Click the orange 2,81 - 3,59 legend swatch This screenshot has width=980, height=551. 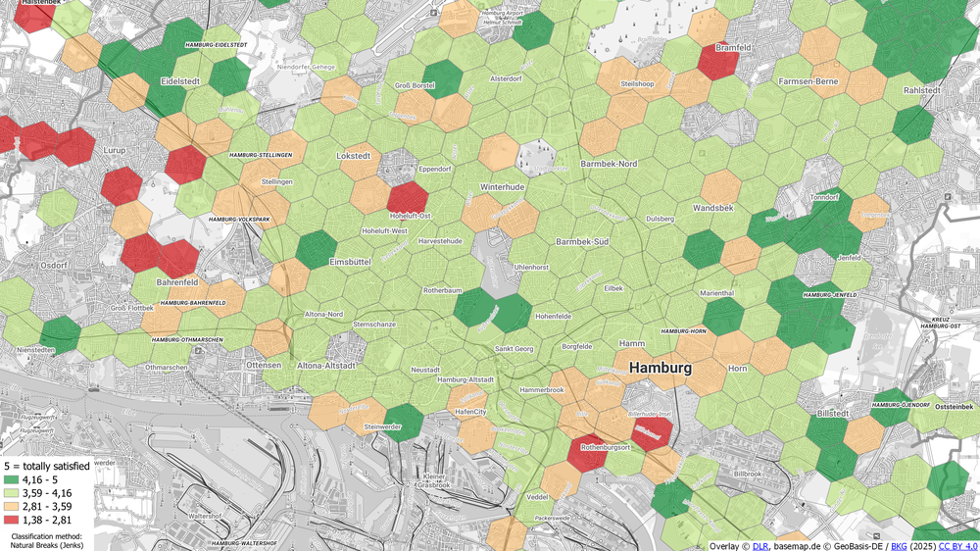[11, 508]
